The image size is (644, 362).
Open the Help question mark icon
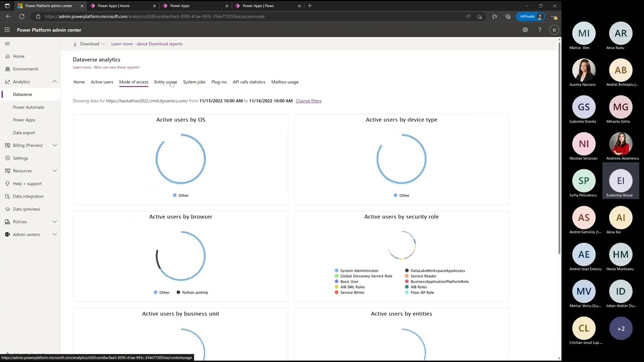pos(539,30)
